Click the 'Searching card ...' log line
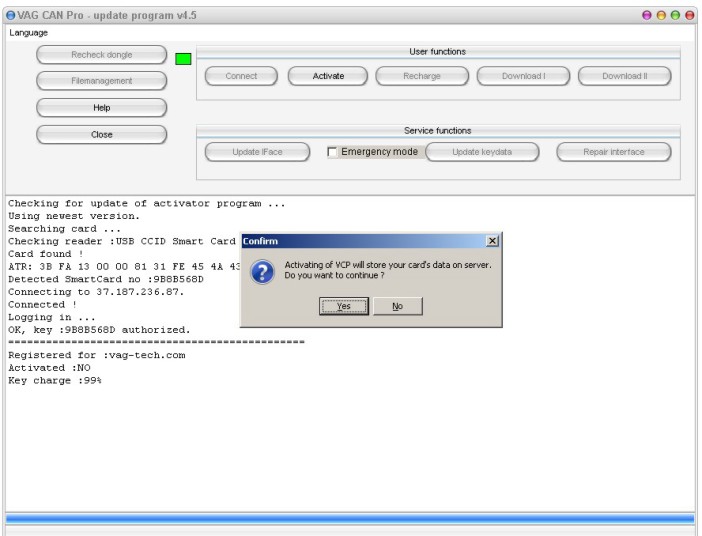This screenshot has width=702, height=536. pyautogui.click(x=64, y=229)
